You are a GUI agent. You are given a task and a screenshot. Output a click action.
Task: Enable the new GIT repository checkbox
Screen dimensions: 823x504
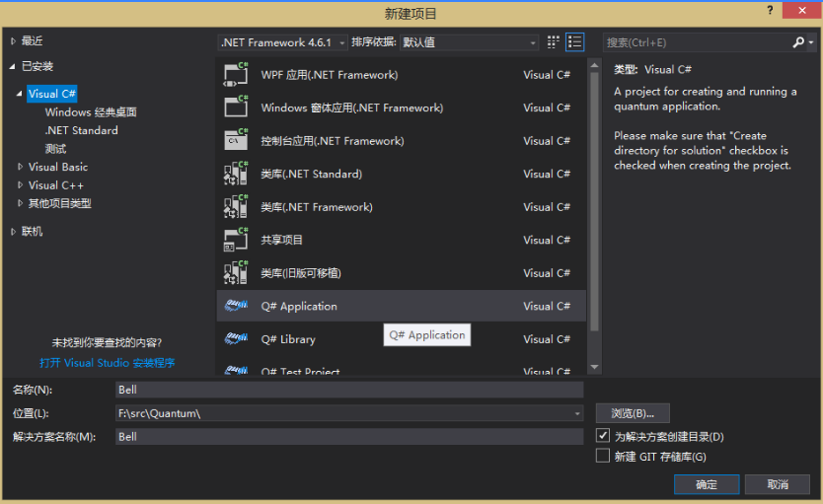[603, 456]
